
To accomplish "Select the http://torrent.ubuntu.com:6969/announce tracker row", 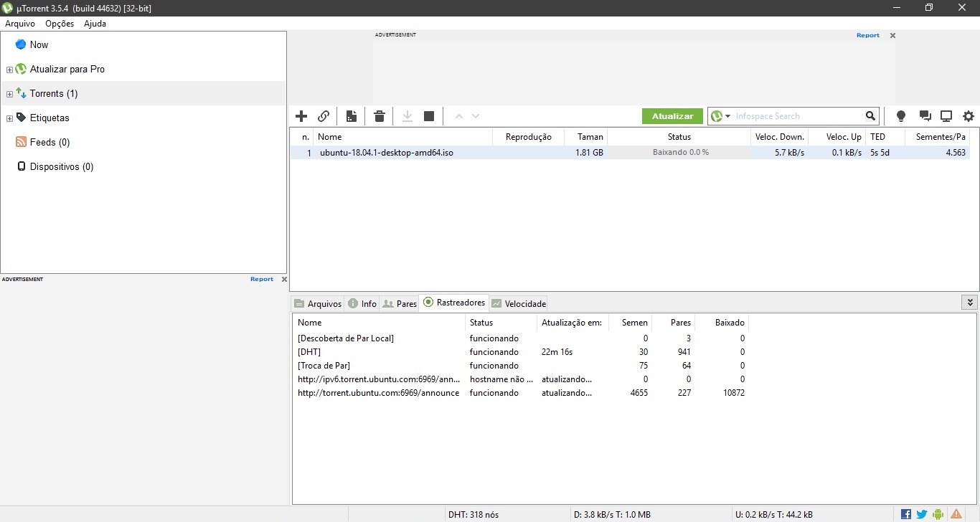I will 521,393.
